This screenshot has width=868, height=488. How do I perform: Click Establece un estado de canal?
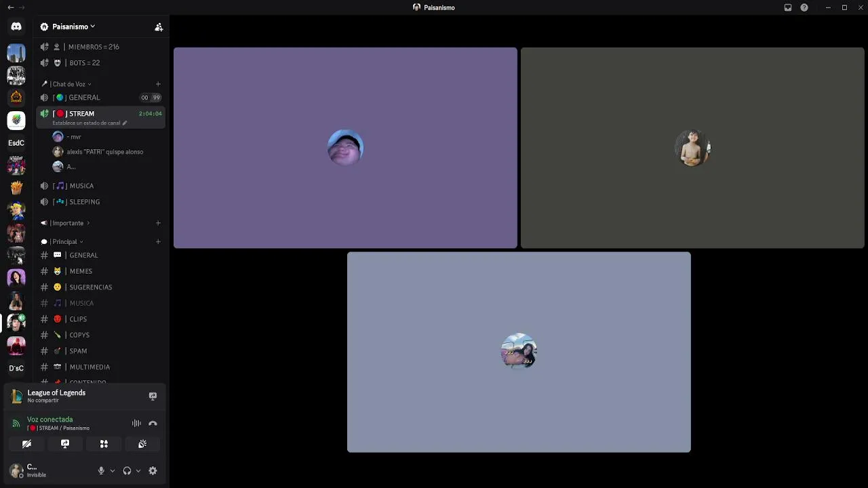click(86, 123)
